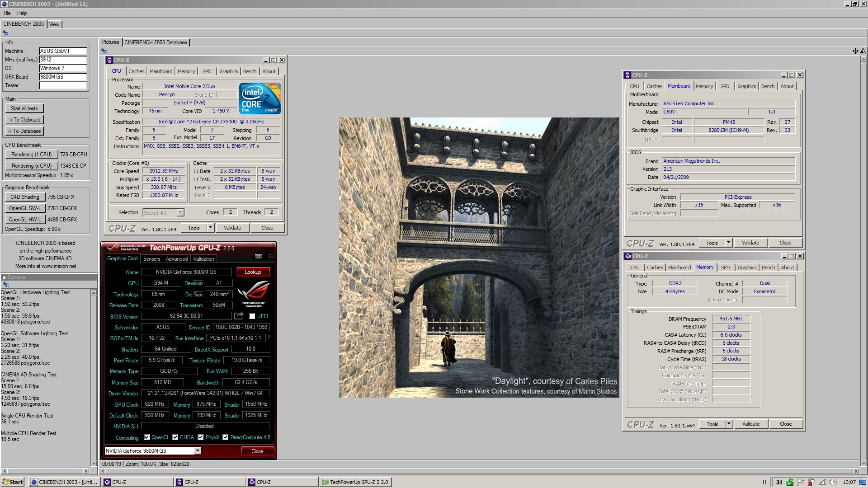Open Graphics tab in Mainboard CPU-Z window
Screen dimensions: 868x488
click(746, 86)
